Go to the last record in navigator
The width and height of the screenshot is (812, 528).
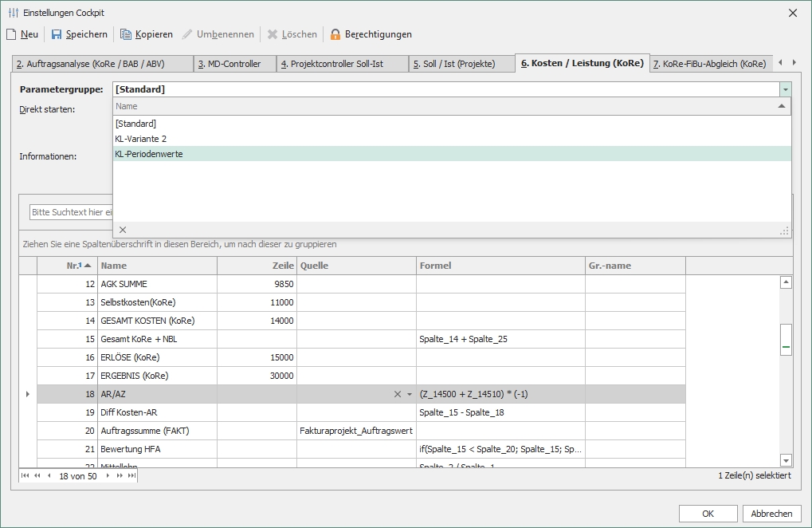coord(131,476)
